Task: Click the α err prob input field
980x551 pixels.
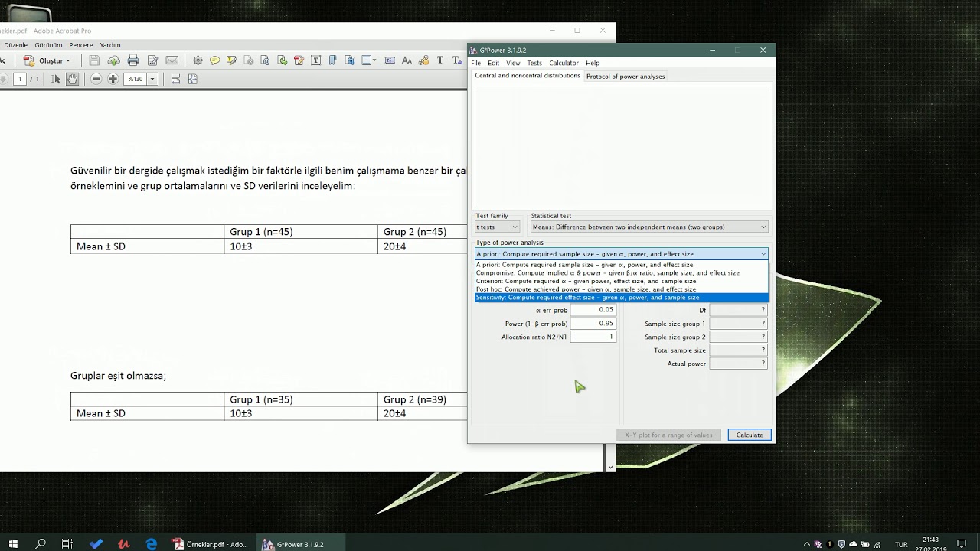Action: coord(593,310)
